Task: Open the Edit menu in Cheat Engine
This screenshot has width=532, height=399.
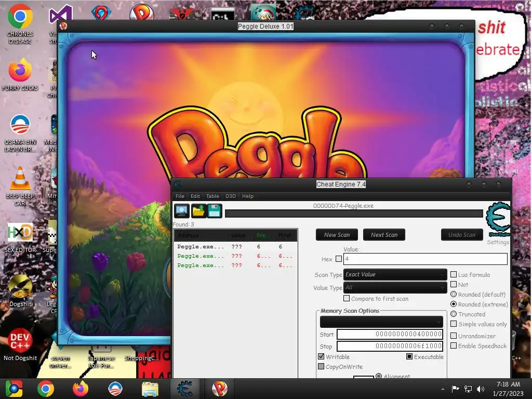Action: tap(195, 196)
